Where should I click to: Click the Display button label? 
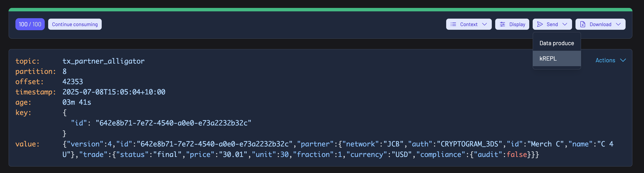coord(517,24)
